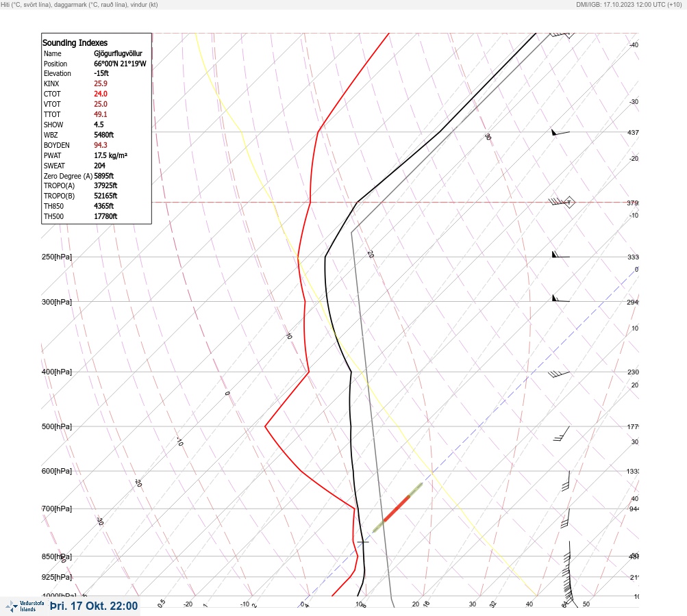Click the 0.5 mixing ratio label at bottom

(162, 603)
